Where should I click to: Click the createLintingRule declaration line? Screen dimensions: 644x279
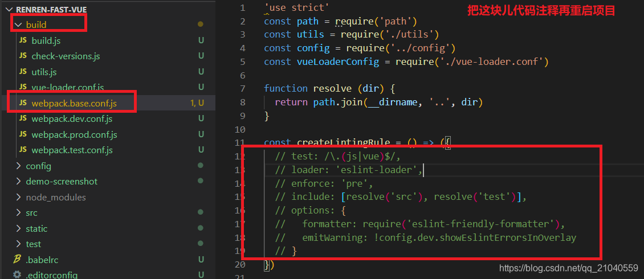point(358,143)
